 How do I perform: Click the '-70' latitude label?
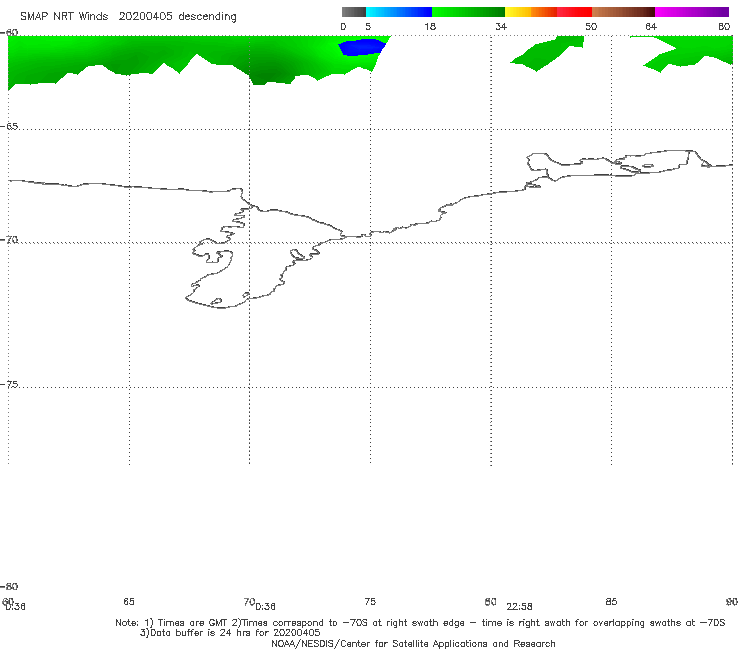(9, 240)
